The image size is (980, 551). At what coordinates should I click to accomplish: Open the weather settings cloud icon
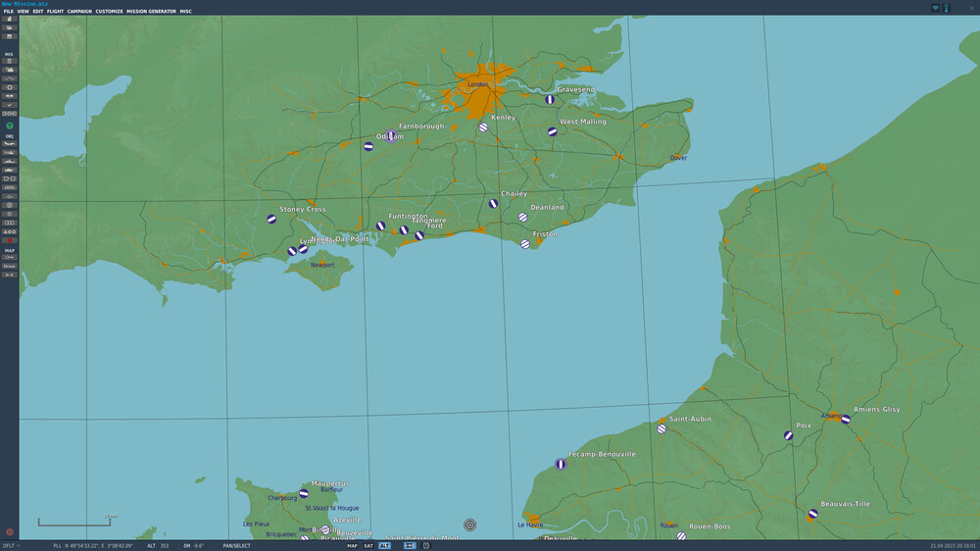tap(10, 71)
